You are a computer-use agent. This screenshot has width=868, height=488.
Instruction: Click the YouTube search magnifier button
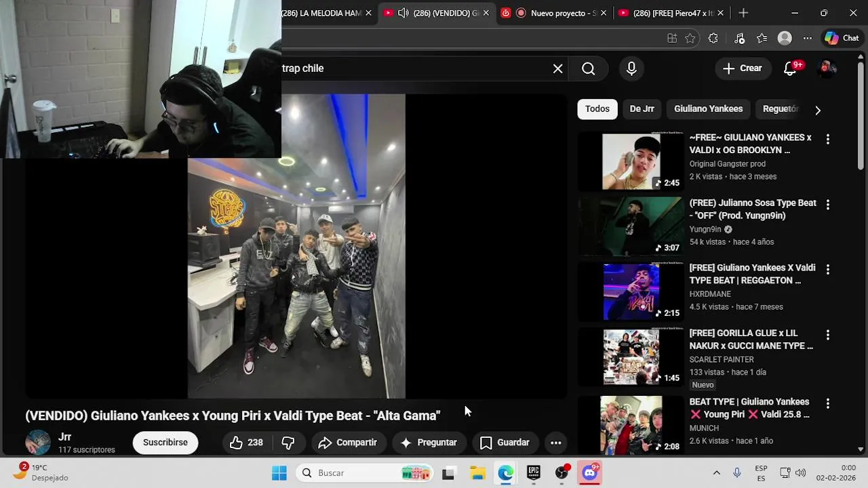pyautogui.click(x=589, y=68)
